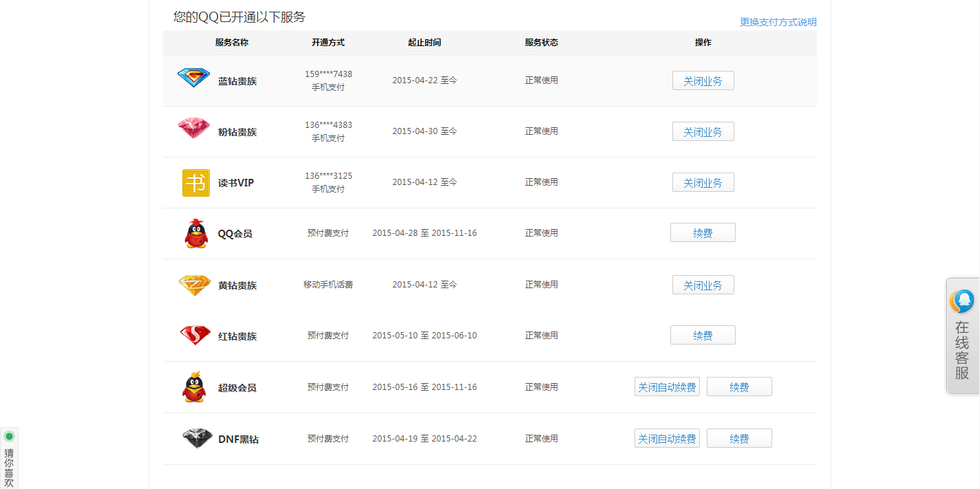Close the 黄钻贵族 service with 关闭业务
Viewport: 980px width, 489px height.
click(703, 285)
